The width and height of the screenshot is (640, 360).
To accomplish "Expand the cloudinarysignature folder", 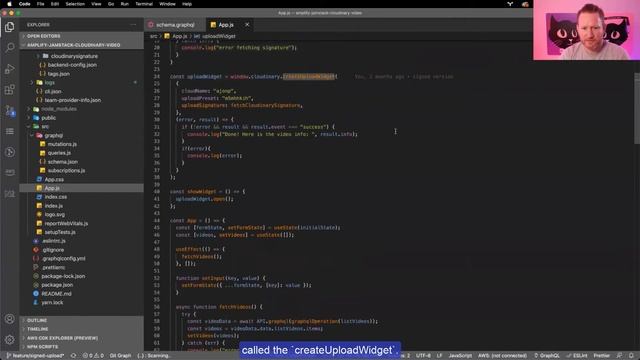I will (74, 56).
